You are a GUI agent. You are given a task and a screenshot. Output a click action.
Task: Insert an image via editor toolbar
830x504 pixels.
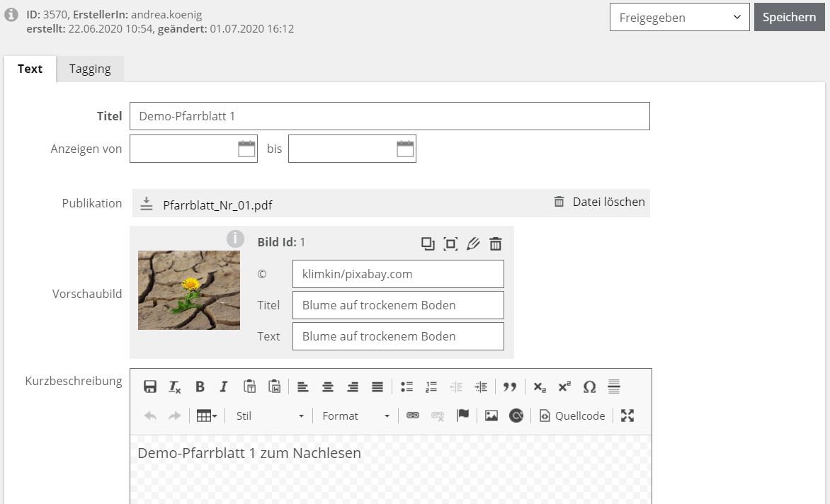(x=491, y=416)
